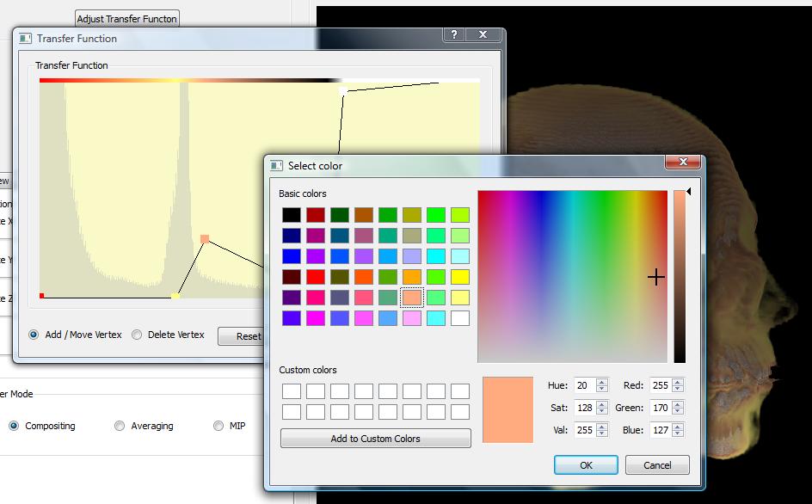Image resolution: width=812 pixels, height=504 pixels.
Task: Click the red vertex at bottom-left of graph
Action: coord(41,296)
